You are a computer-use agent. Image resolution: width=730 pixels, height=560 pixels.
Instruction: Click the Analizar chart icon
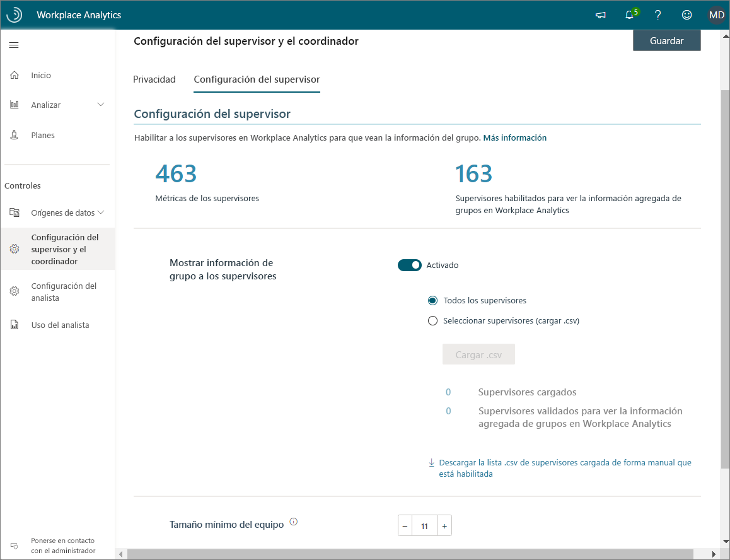[14, 105]
